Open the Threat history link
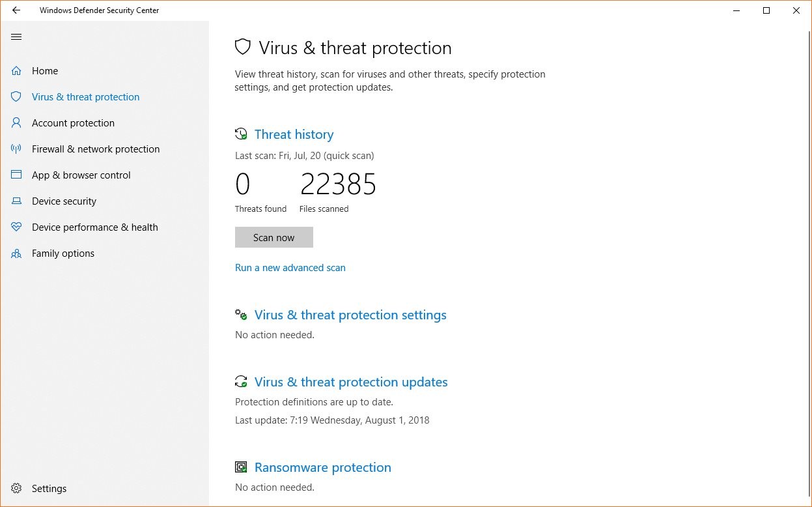This screenshot has height=507, width=812. (x=294, y=135)
